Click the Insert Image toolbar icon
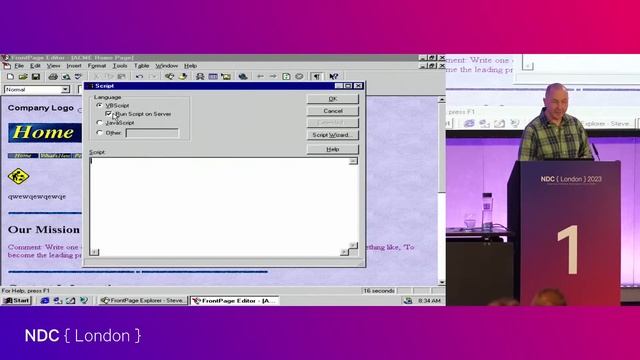This screenshot has height=360, width=640. [226, 77]
